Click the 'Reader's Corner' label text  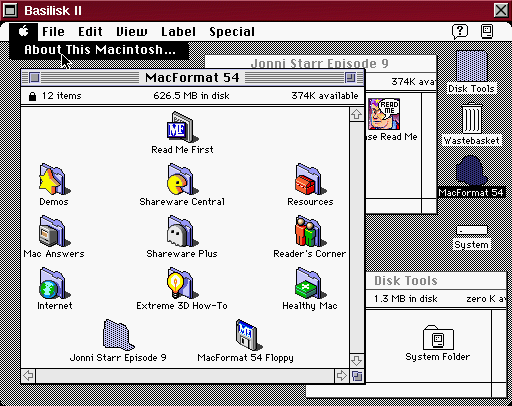(310, 254)
